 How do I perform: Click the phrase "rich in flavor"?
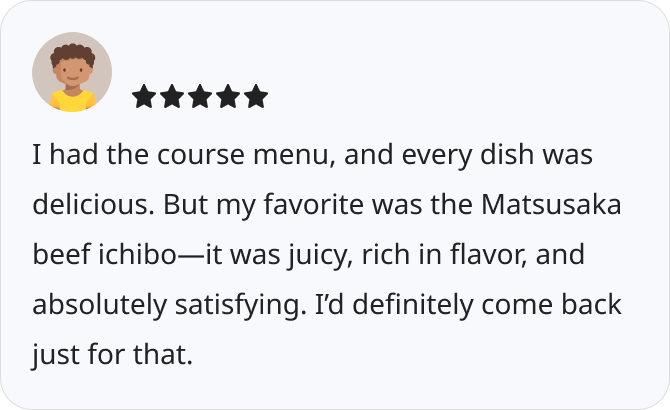click(x=441, y=254)
